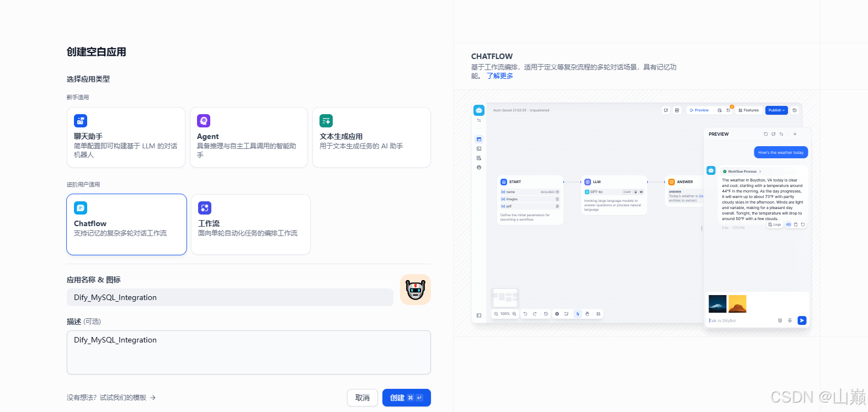Click the orange sunset thumbnail in preview chat

tap(737, 304)
